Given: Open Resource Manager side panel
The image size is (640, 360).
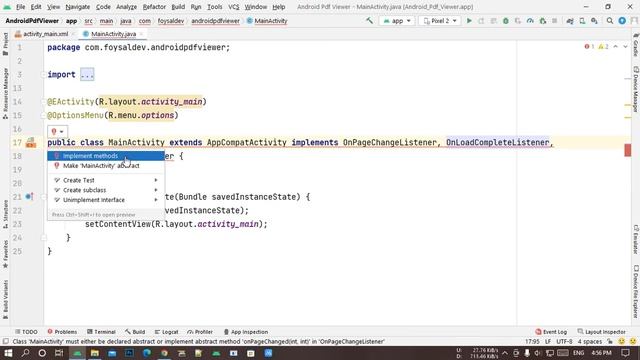Looking at the screenshot, I should tap(5, 93).
